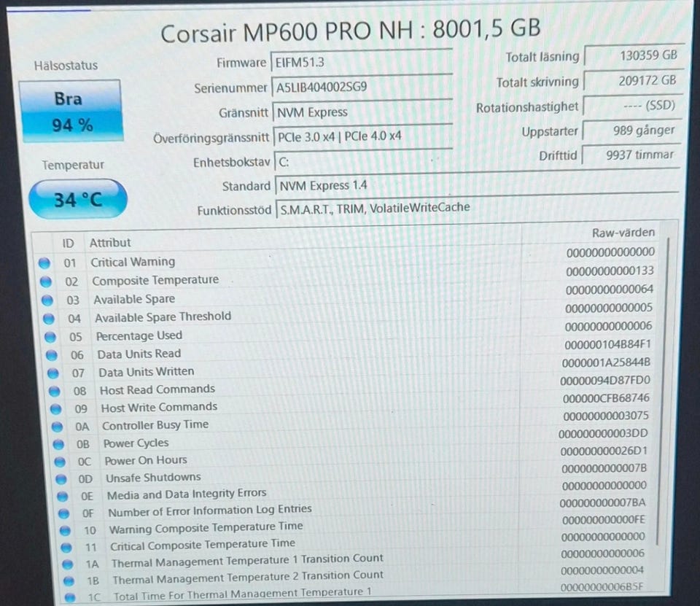The width and height of the screenshot is (700, 606).
Task: Click the status dot for Unsafe Shutdowns
Action: [61, 479]
